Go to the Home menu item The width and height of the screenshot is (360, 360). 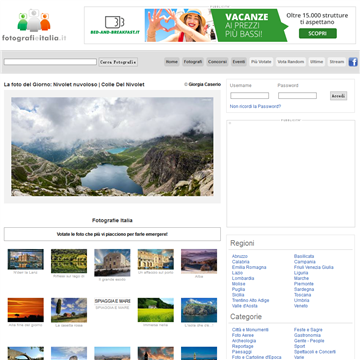(172, 62)
